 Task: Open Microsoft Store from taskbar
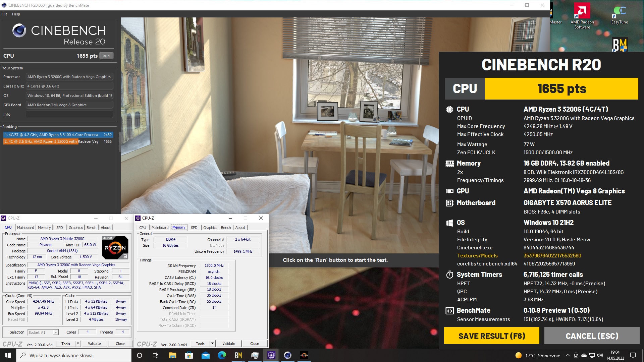pos(189,355)
